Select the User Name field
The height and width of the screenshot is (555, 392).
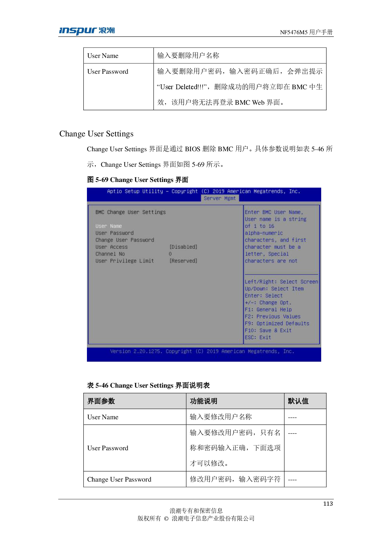pos(108,226)
